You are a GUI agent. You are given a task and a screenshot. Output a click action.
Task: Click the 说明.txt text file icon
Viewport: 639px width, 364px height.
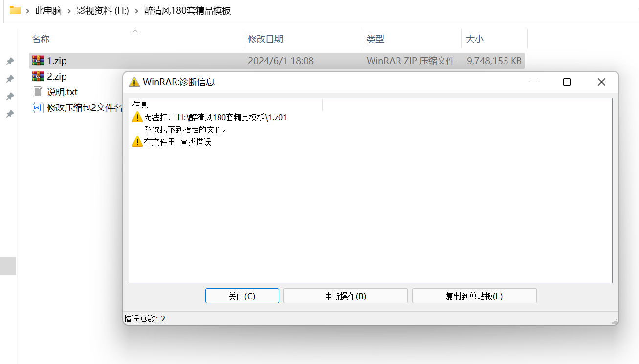(38, 92)
